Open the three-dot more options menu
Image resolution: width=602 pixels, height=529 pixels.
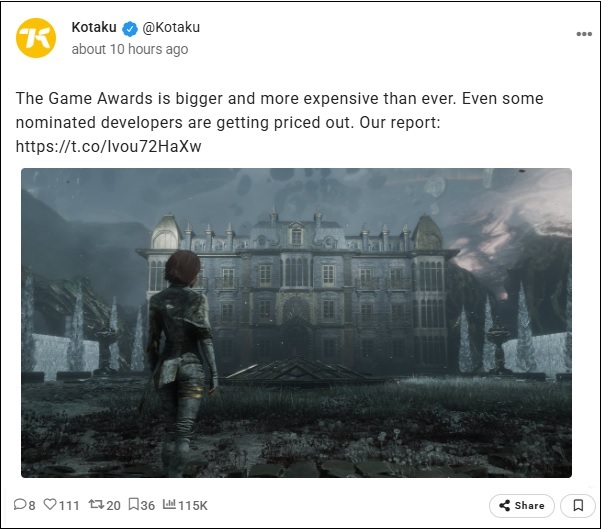[584, 34]
